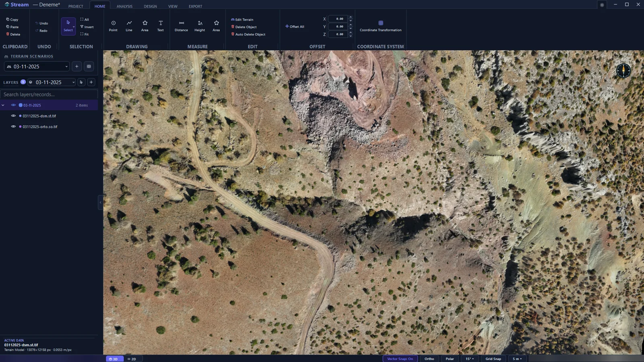
Task: Click in the Search layers/records field
Action: coord(49,95)
